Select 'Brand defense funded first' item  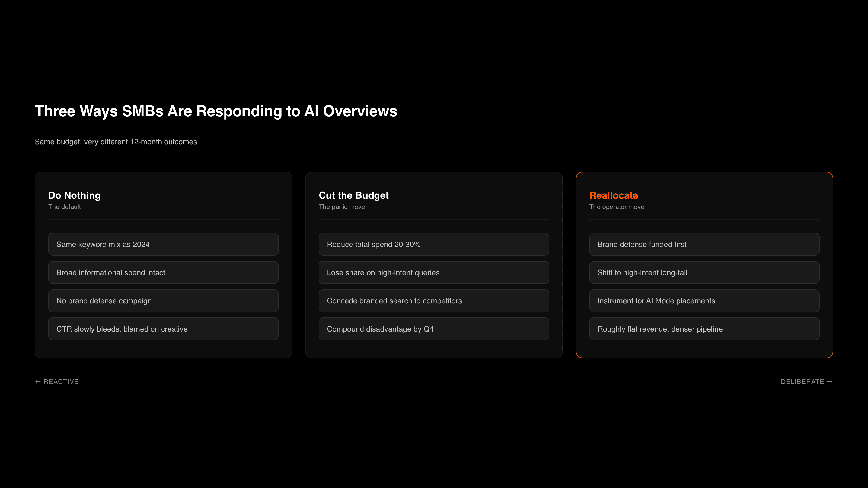tap(704, 244)
